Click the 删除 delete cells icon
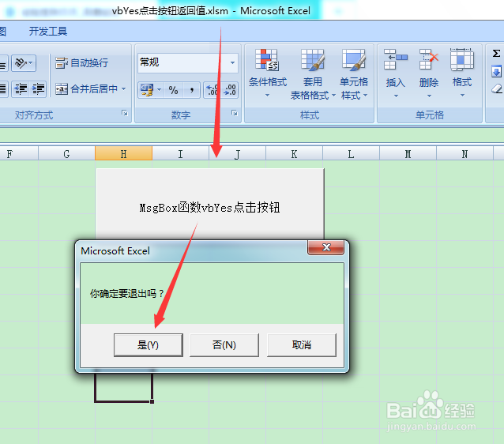The height and width of the screenshot is (444, 504). click(x=429, y=59)
